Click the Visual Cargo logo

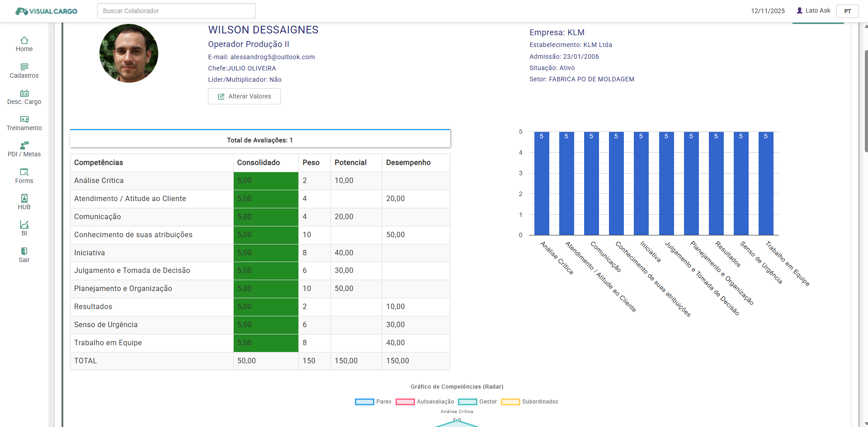tap(47, 11)
